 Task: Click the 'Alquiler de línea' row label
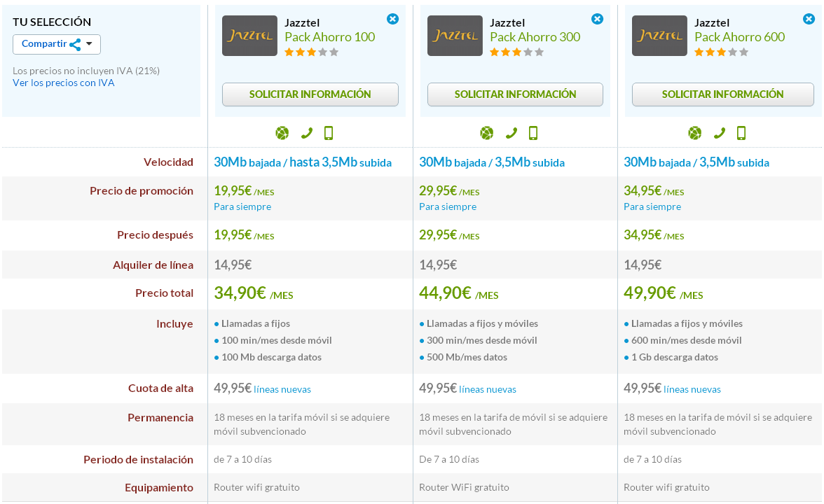(x=153, y=265)
